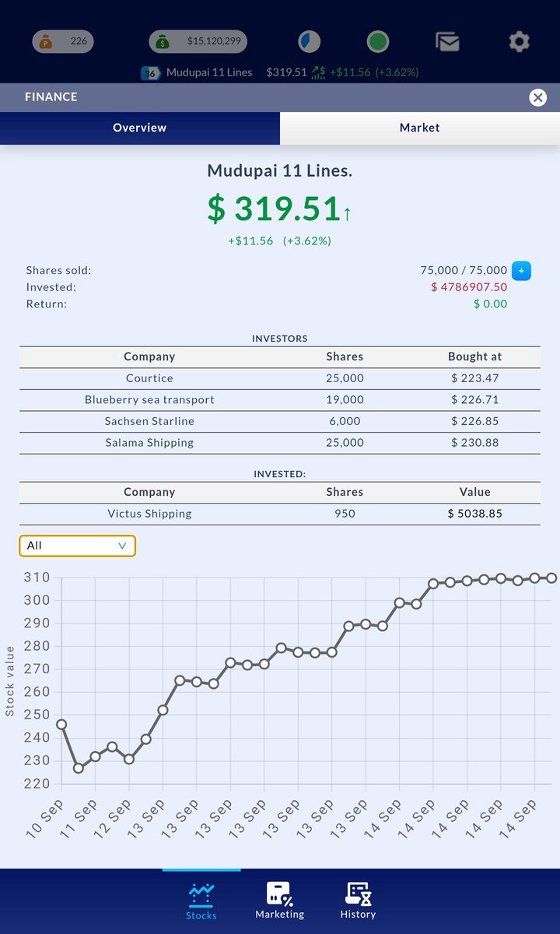Open the cash balance $15,120,299

click(198, 41)
